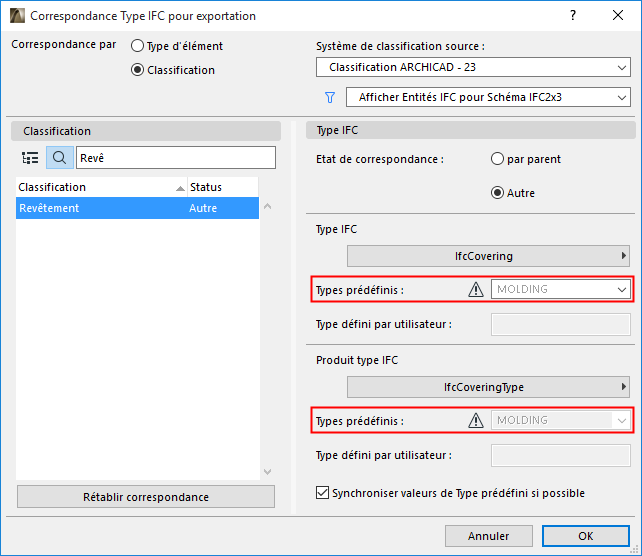Select the Classification radio option
The height and width of the screenshot is (556, 642).
138,70
